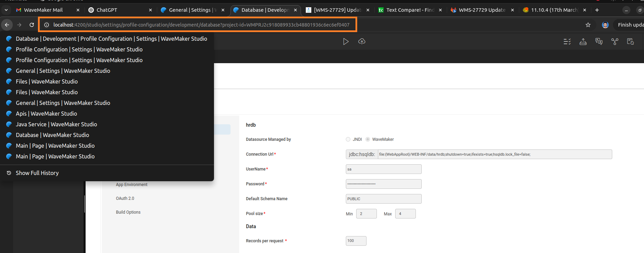Click Show Full History

pyautogui.click(x=37, y=173)
